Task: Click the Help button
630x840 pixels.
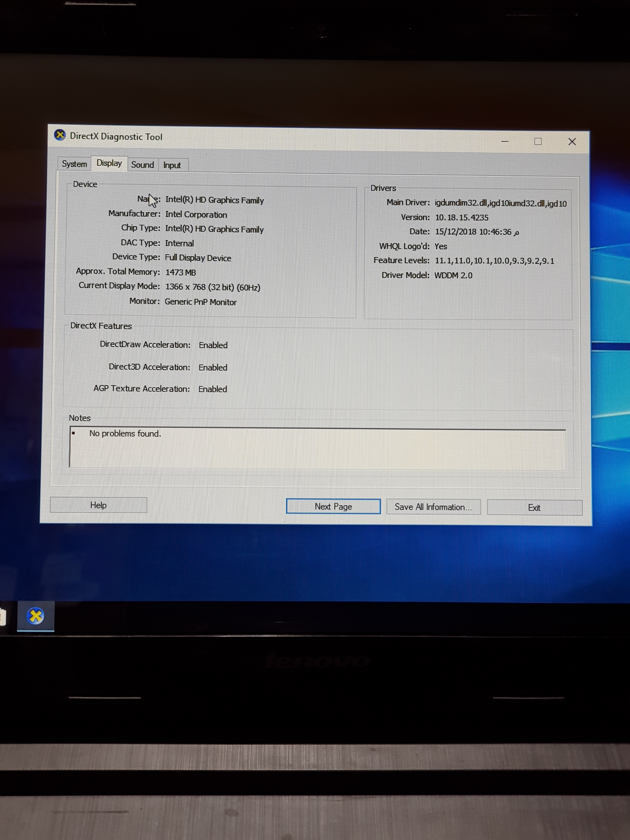Action: (x=98, y=505)
